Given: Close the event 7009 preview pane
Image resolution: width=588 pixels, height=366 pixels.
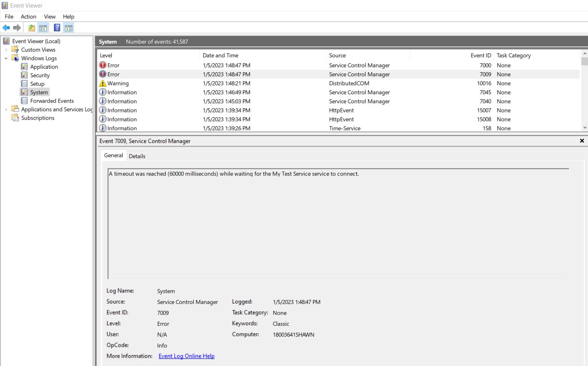Looking at the screenshot, I should (x=582, y=141).
